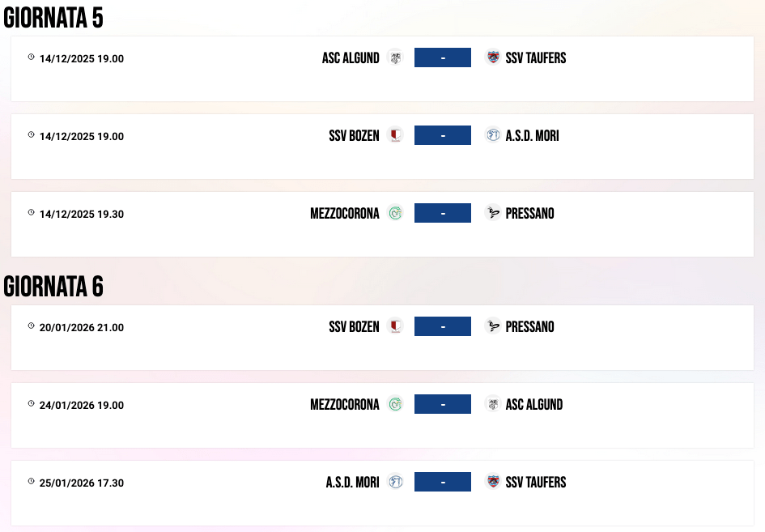Select the Pressano team name in Giornata 6
Viewport: 765px width, 532px height.
[529, 327]
